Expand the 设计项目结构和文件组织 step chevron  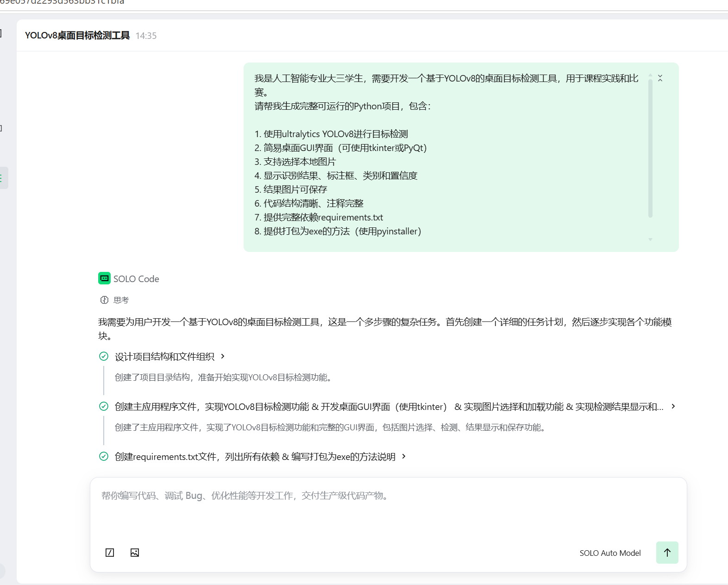223,356
